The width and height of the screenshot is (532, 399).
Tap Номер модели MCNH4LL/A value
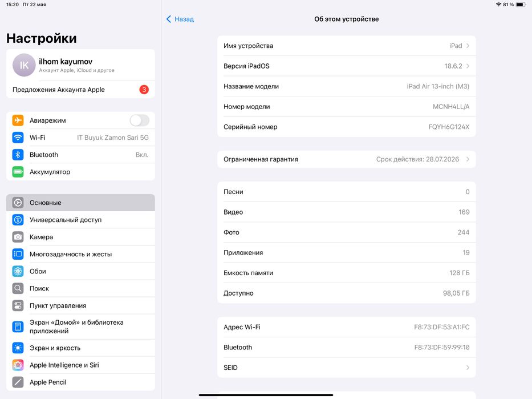451,107
